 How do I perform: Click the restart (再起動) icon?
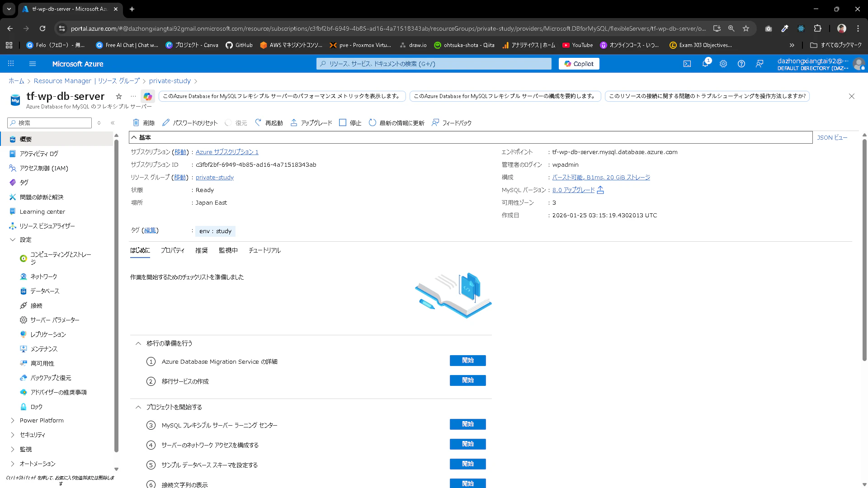coord(258,122)
